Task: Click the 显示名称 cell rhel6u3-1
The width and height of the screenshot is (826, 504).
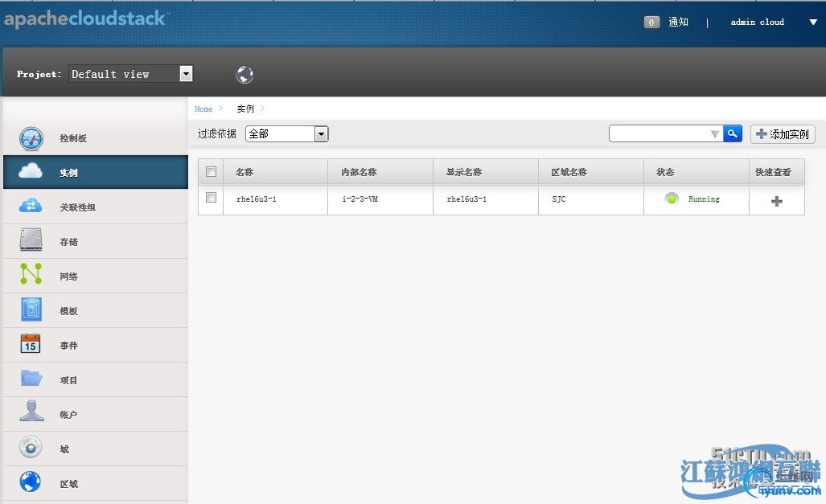Action: (466, 199)
